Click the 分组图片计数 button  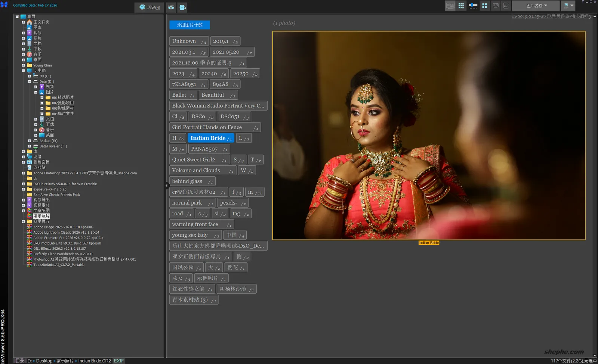(189, 25)
